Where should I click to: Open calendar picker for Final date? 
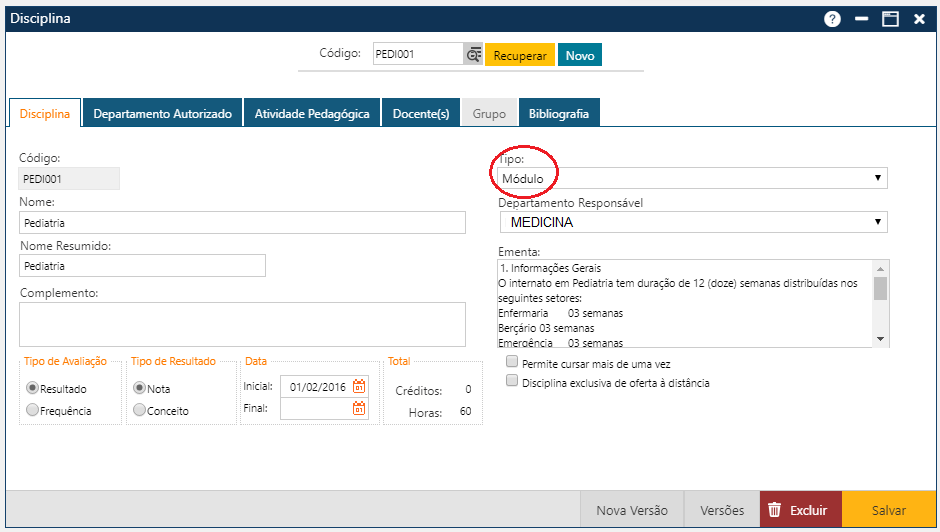tap(359, 408)
